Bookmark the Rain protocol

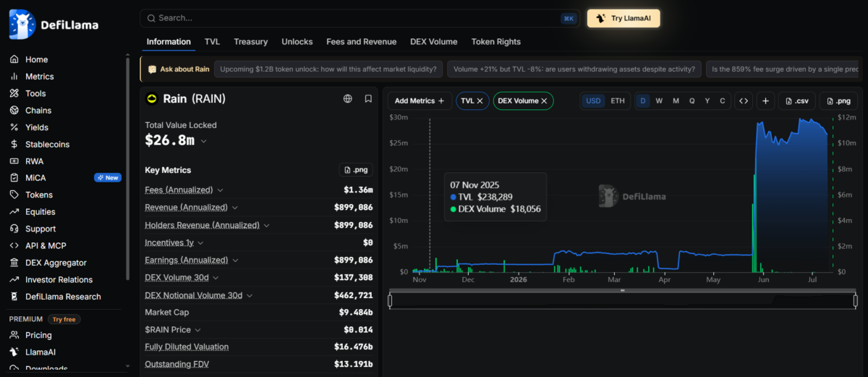[x=368, y=99]
